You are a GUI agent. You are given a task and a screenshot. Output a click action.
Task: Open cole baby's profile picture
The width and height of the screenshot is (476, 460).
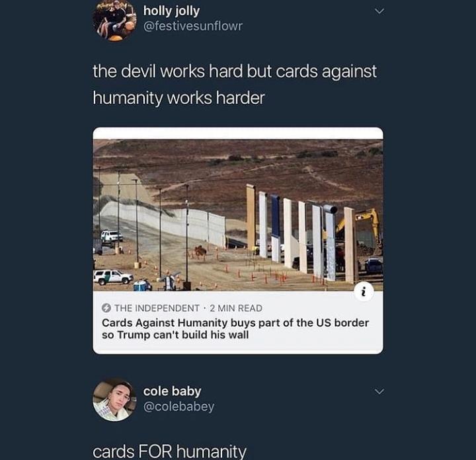click(x=114, y=400)
